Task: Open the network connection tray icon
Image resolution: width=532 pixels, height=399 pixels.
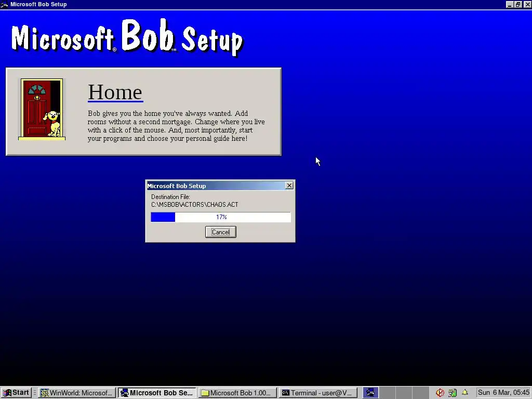Action: coord(453,393)
